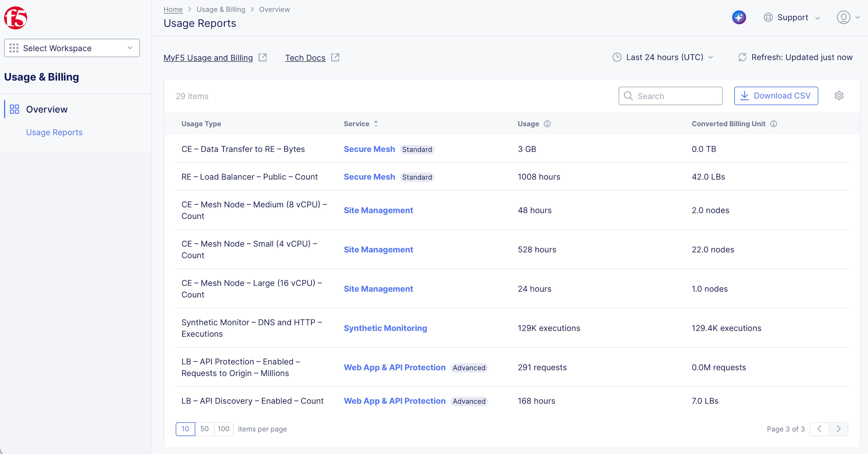Set 50 items per page
Screen dimensions: 868x454
pyautogui.click(x=205, y=429)
